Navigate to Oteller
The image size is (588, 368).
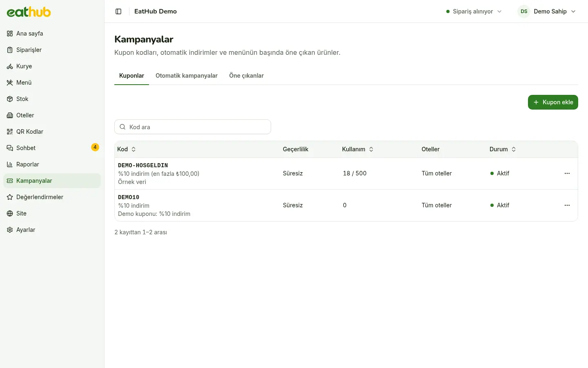click(x=52, y=115)
